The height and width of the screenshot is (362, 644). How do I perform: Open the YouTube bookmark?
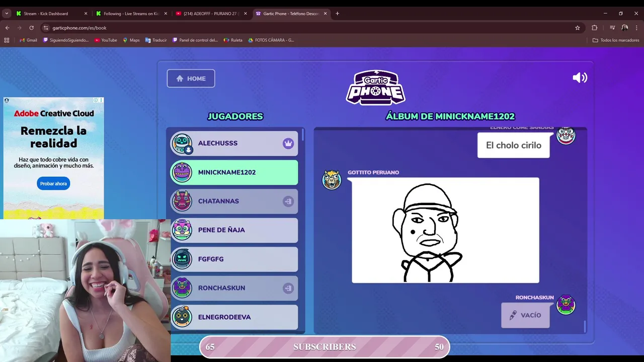(106, 40)
